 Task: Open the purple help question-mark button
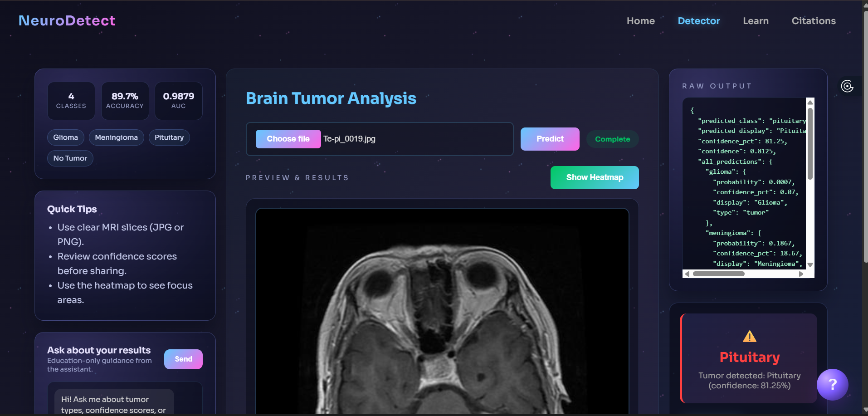[x=832, y=384]
